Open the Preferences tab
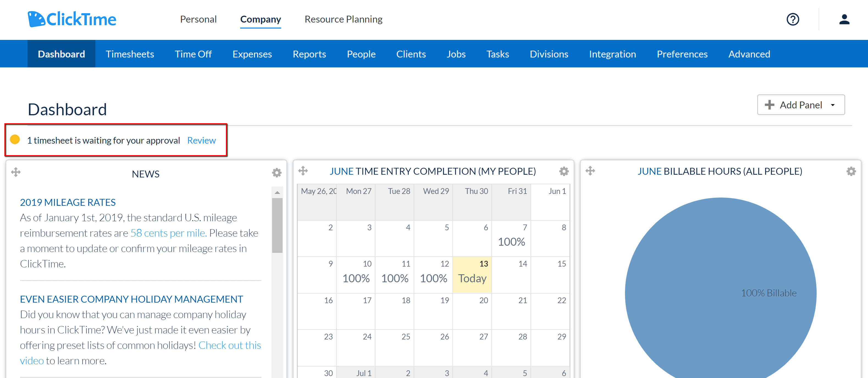 point(682,54)
